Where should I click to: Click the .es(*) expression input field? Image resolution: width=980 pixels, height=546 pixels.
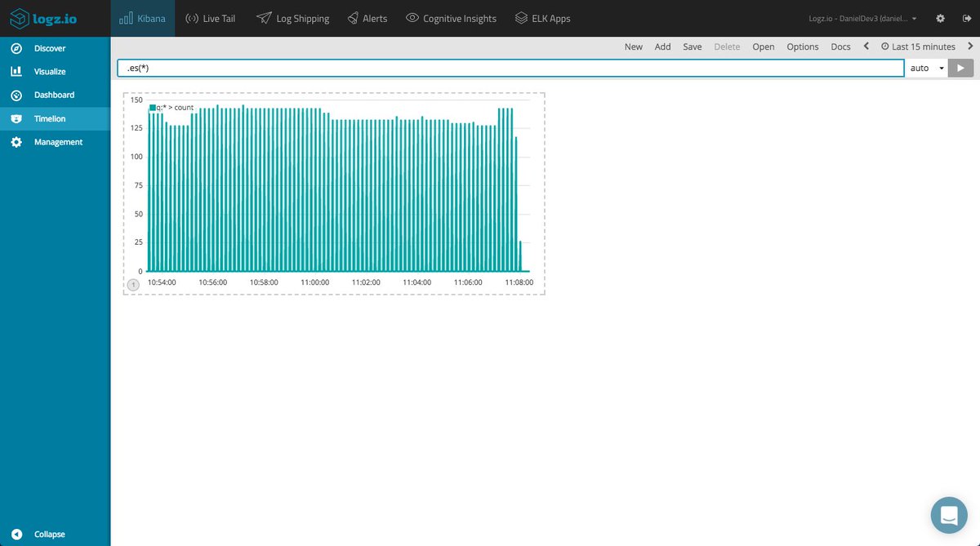coord(510,68)
